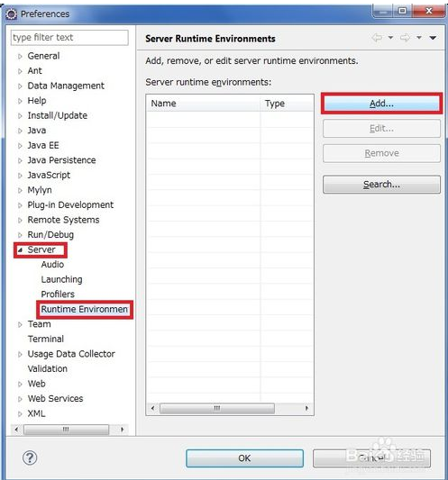Select Runtime Environments in the tree
This screenshot has height=480, width=448.
click(x=84, y=309)
